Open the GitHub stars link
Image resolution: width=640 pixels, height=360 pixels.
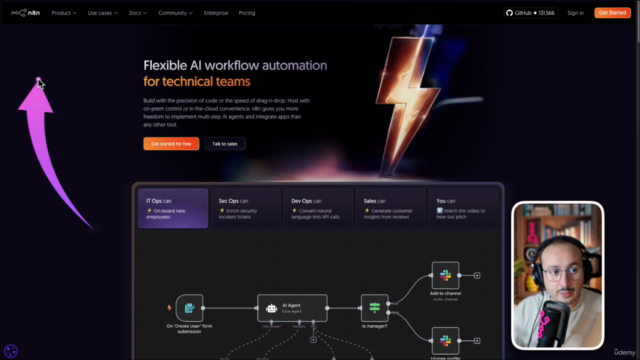point(530,13)
